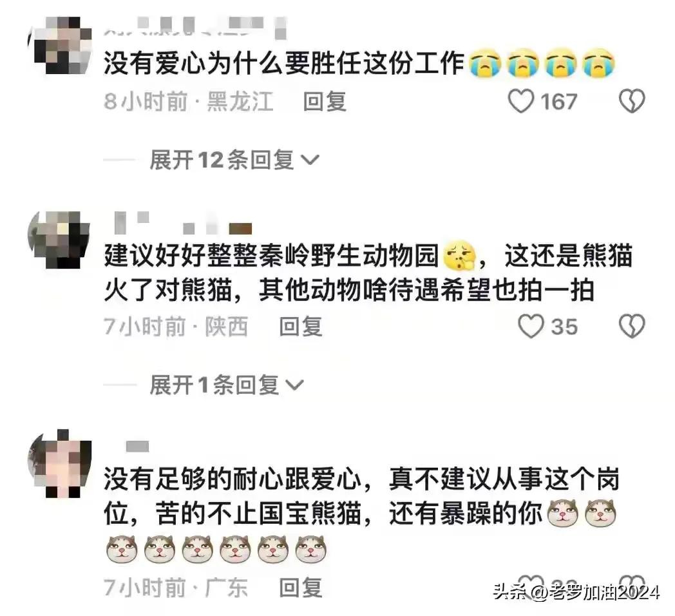
Task: Expand 展开1条回复 replies
Action: pos(227,385)
